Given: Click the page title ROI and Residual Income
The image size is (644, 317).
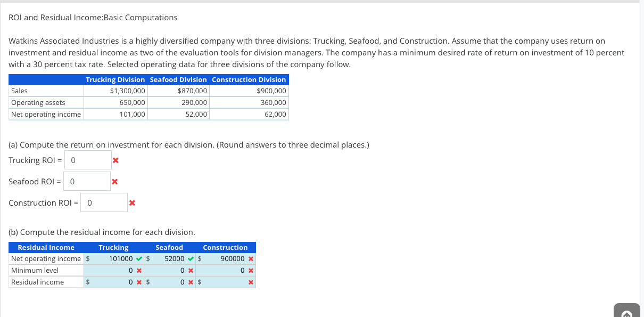Looking at the screenshot, I should (93, 18).
